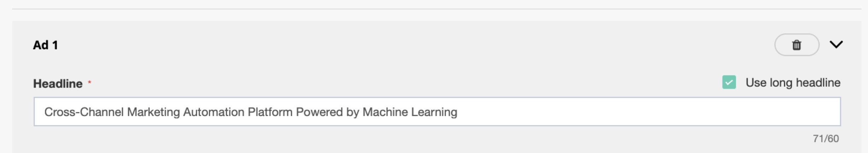Uncheck the Use long headline checkbox

coord(729,83)
